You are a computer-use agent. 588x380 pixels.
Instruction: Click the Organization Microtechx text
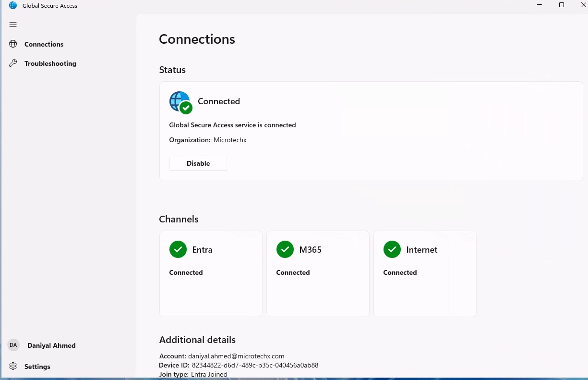[x=208, y=140]
